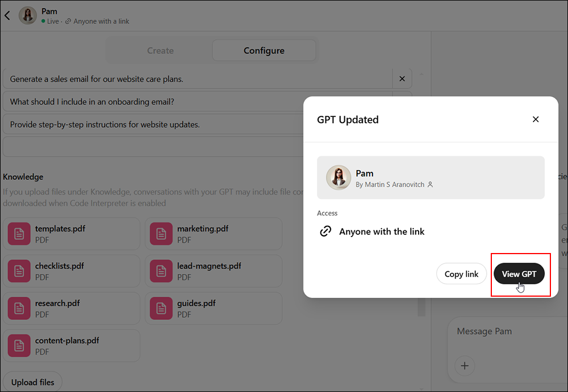Click the builder profile icon next to Martin S Aranovitch
Viewport: 568px width, 392px height.
(430, 184)
